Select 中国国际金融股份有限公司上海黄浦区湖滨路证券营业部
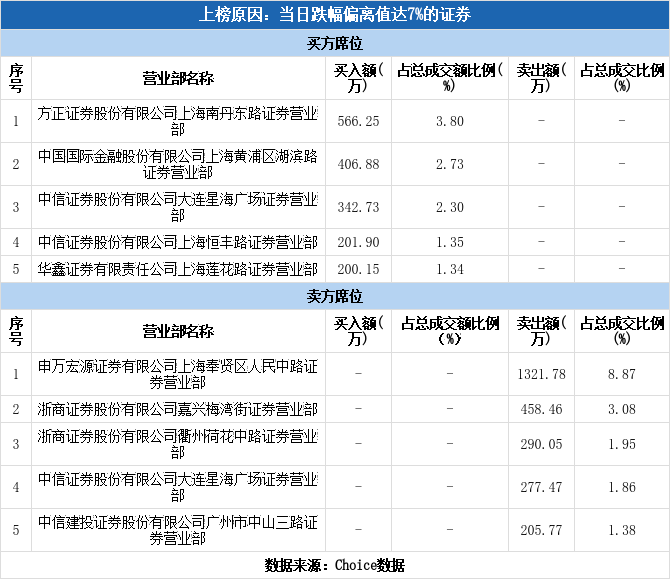The image size is (670, 579). point(178,164)
